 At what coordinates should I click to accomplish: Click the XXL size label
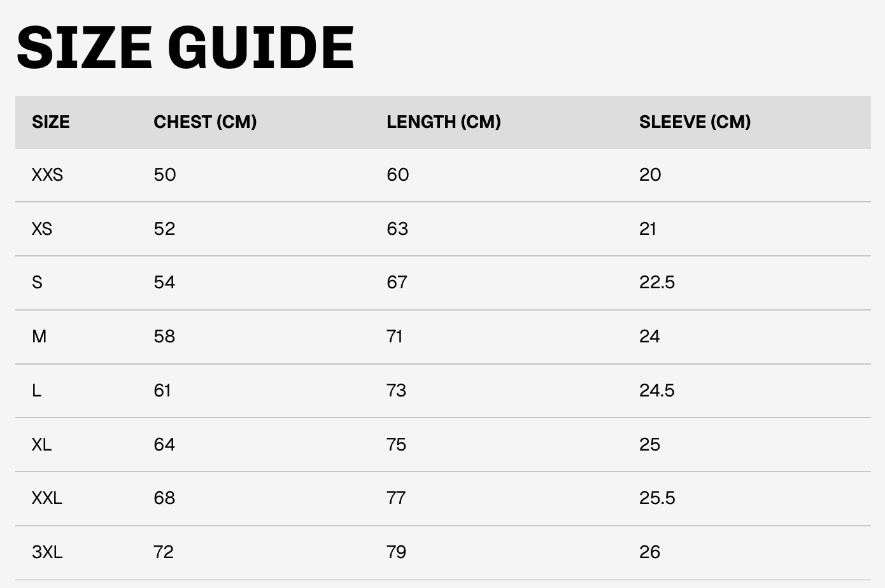[47, 498]
